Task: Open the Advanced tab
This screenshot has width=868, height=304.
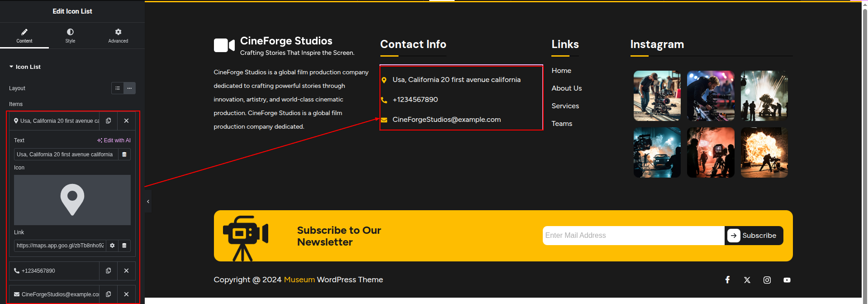Action: [118, 36]
